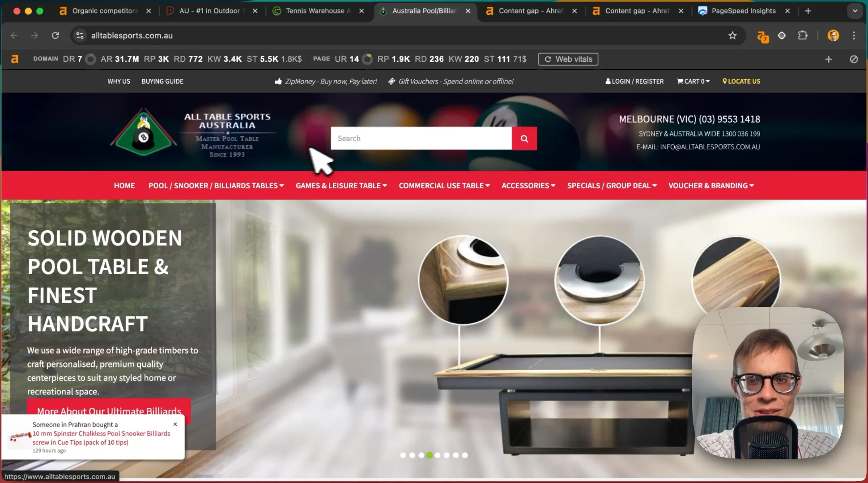868x483 pixels.
Task: Open the tab list dropdown chevron
Action: tap(855, 11)
